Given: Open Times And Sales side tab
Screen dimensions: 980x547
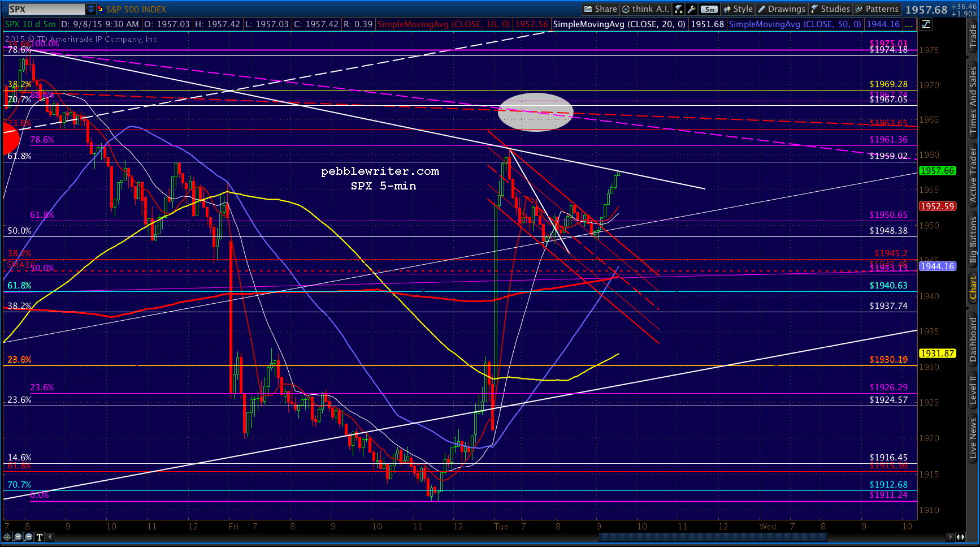Looking at the screenshot, I should (973, 100).
